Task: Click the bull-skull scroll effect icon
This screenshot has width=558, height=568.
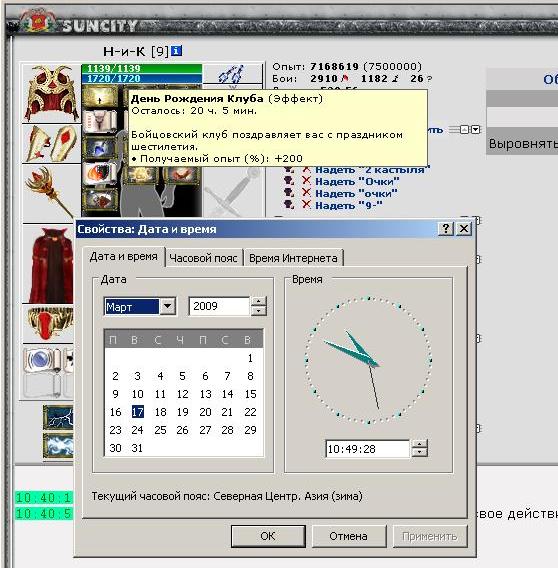Action: (x=100, y=122)
